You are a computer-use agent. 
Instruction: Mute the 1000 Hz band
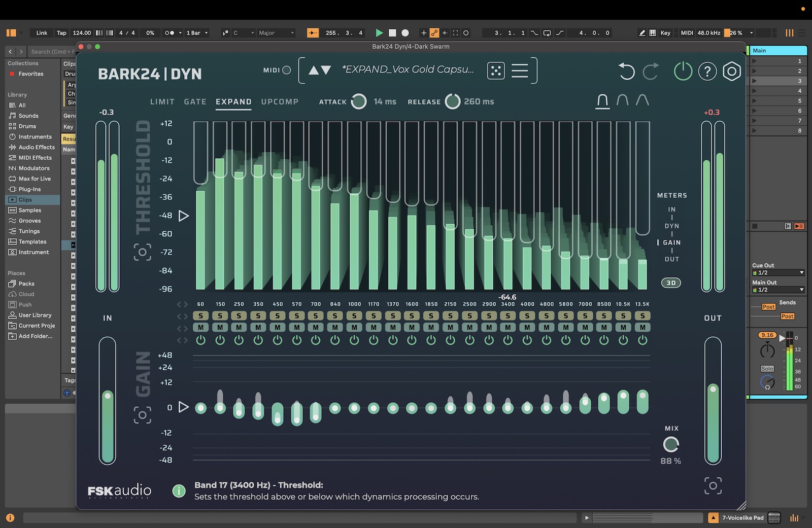pos(354,328)
